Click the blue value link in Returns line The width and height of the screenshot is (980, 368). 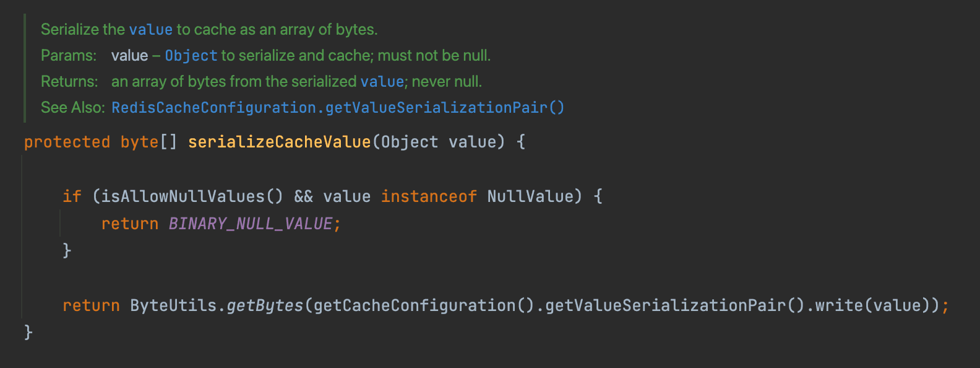[382, 82]
